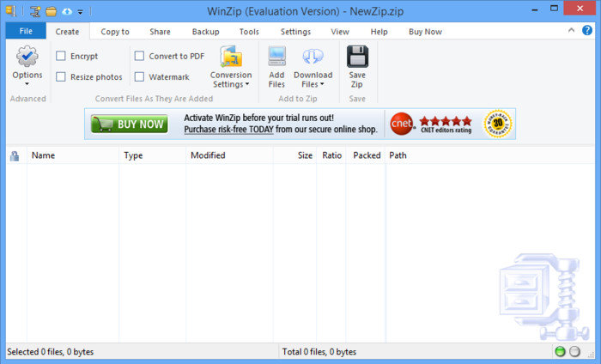Switch to the Share tab

161,32
